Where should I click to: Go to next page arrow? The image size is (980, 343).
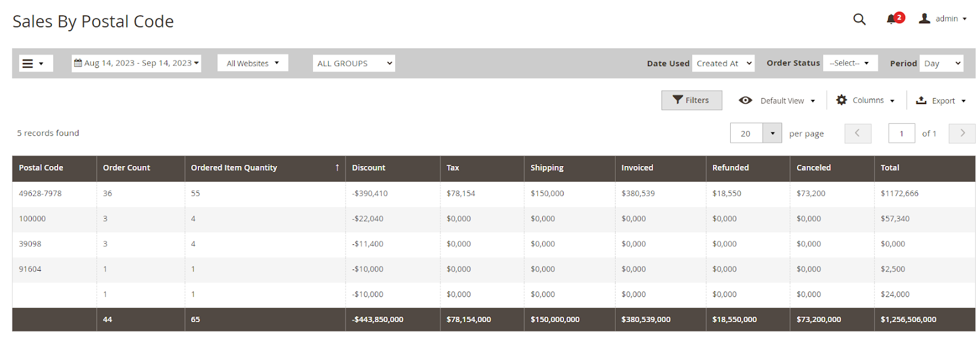point(962,133)
